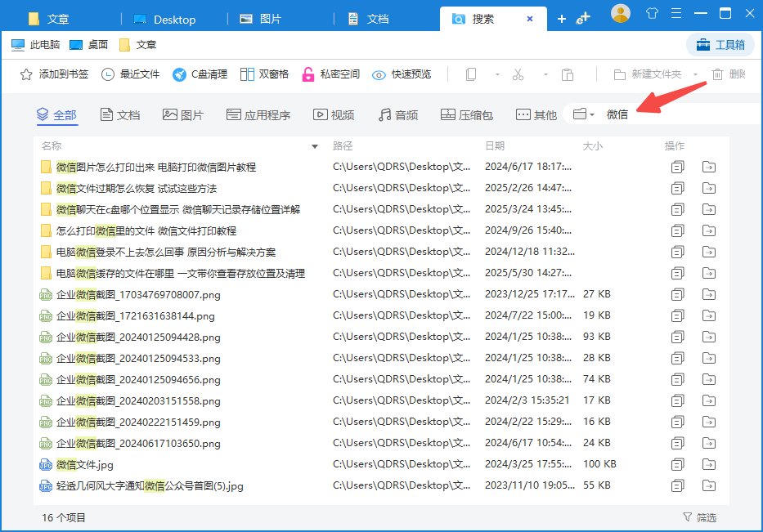
Task: Open 最近文件 from the toolbar
Action: pos(130,74)
